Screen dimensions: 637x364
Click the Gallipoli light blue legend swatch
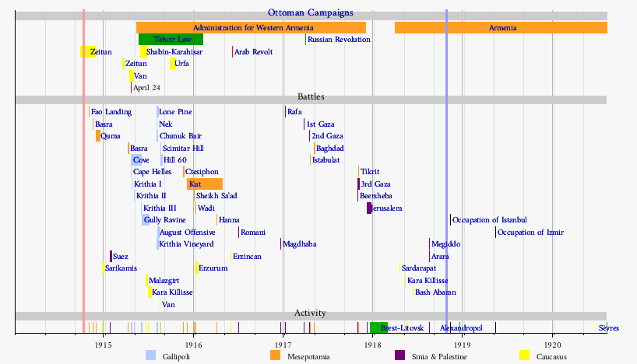[x=151, y=355]
